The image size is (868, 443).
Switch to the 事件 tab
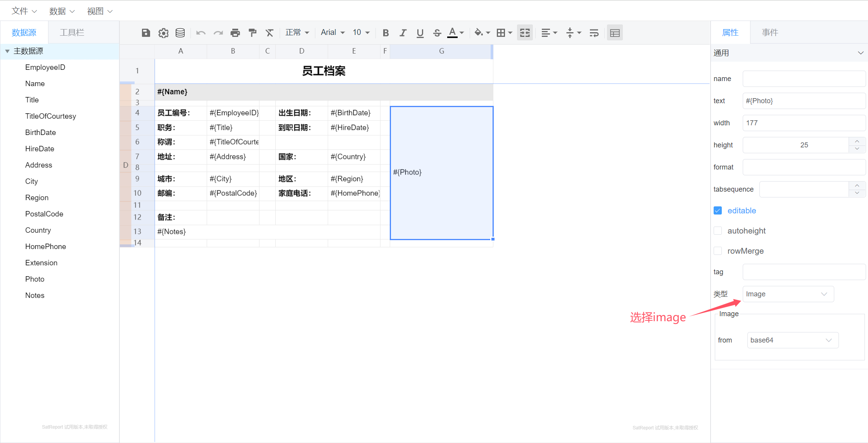(770, 33)
